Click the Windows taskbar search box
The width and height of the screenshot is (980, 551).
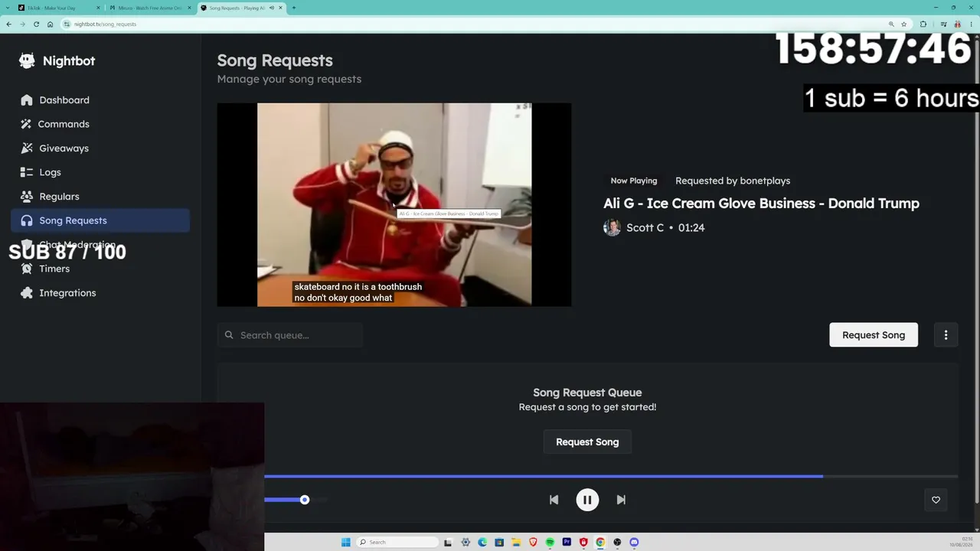(398, 542)
